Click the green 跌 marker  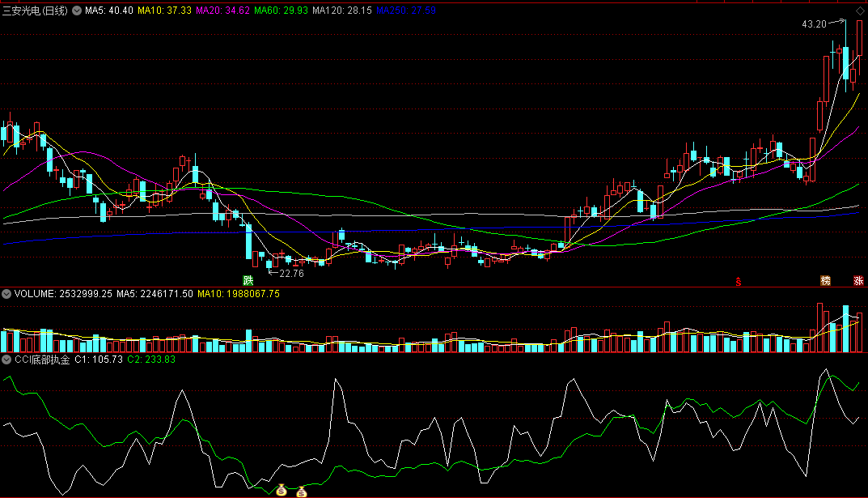[248, 280]
